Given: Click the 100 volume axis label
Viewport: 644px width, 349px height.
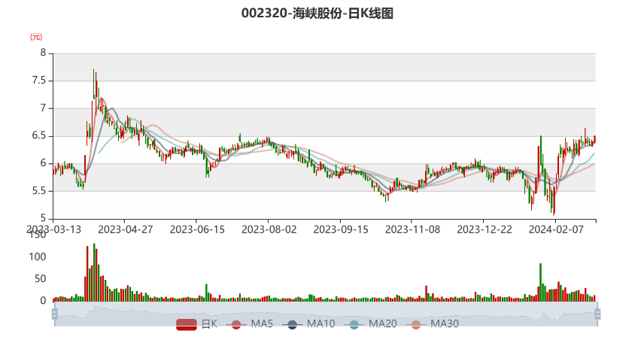Looking at the screenshot, I should (38, 257).
